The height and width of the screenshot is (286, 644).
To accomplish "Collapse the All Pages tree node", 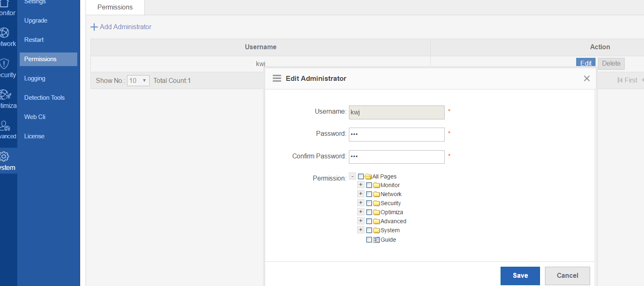I will pos(352,176).
